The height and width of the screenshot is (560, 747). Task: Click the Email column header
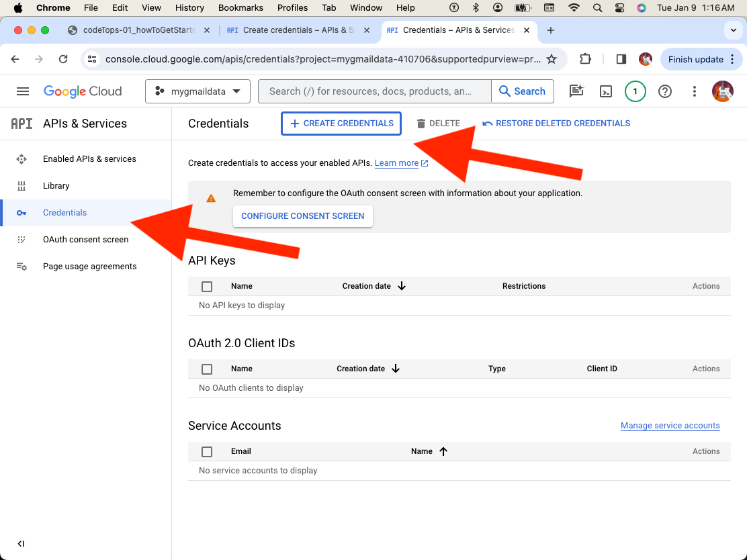pyautogui.click(x=240, y=451)
